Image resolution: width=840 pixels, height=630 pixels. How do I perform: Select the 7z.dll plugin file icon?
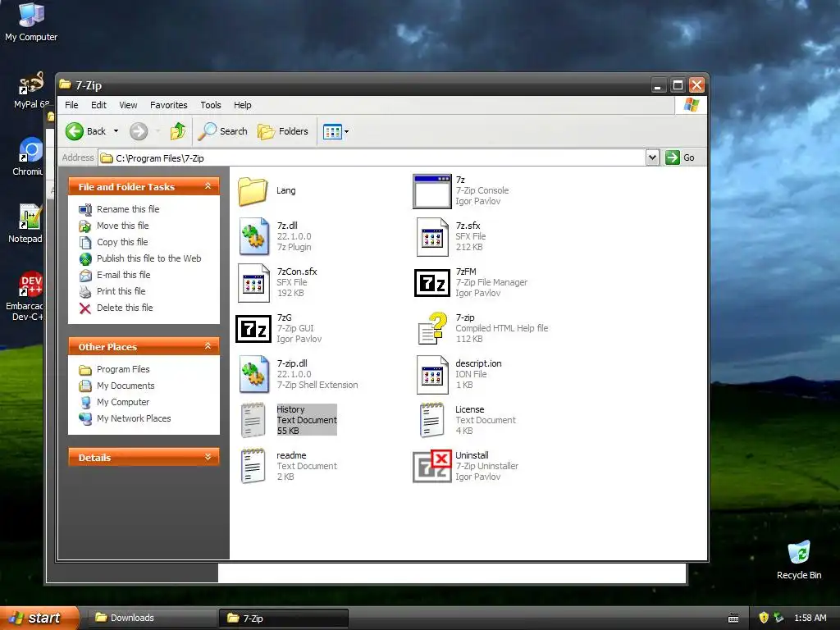pyautogui.click(x=254, y=236)
